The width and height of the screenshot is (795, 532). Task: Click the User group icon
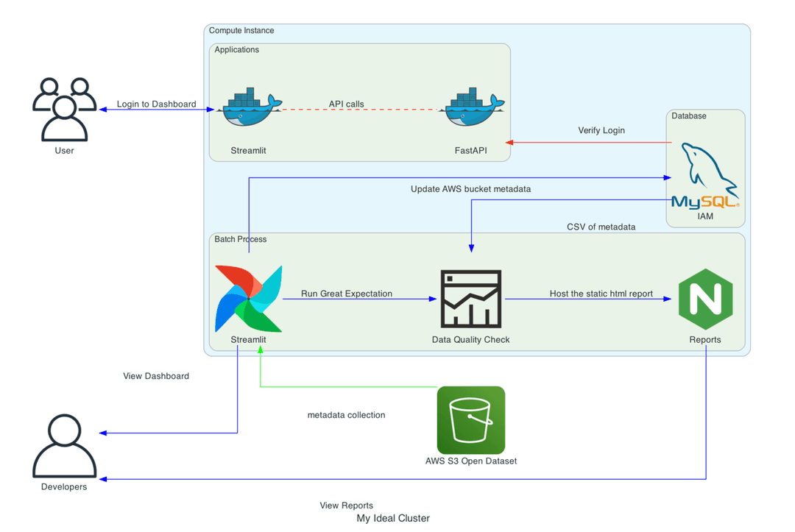pyautogui.click(x=64, y=109)
